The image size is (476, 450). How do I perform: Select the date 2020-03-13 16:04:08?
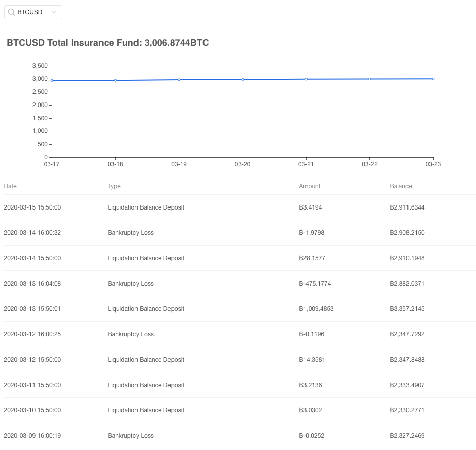point(32,284)
